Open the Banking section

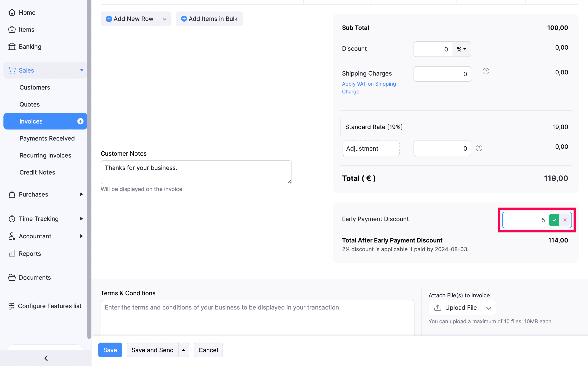(30, 46)
